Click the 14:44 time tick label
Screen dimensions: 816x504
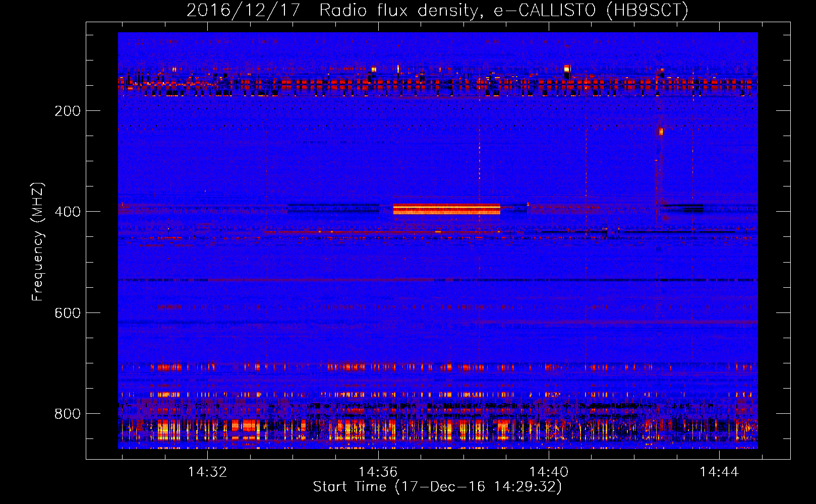coord(719,472)
